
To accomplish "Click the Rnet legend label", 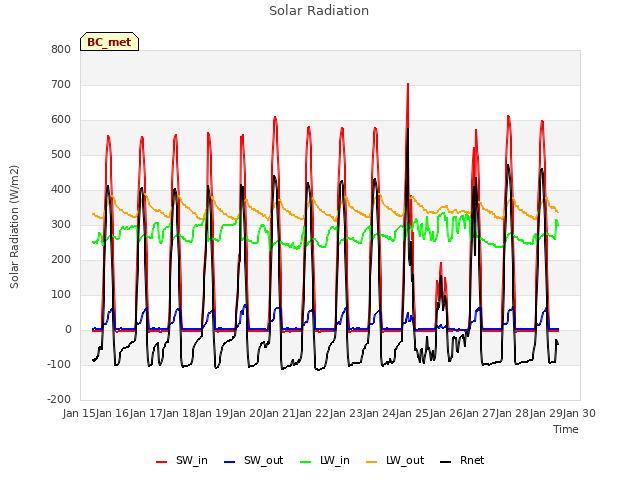I will click(x=472, y=460).
